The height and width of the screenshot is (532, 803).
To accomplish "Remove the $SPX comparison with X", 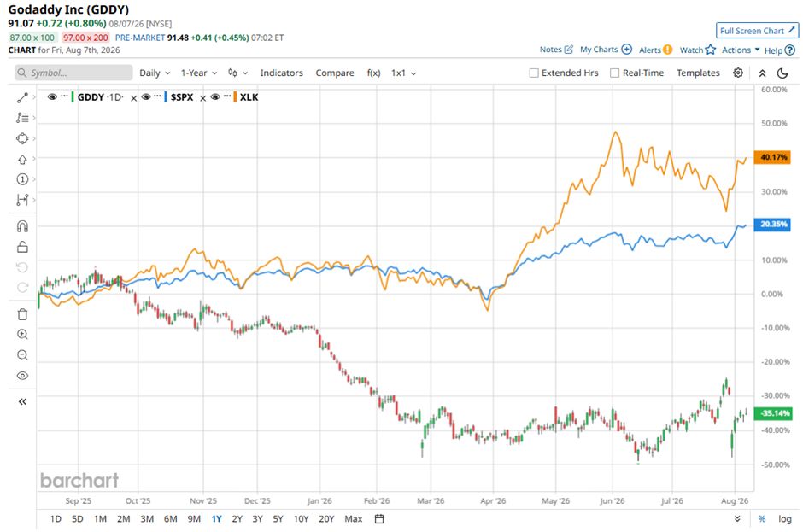I will pos(202,98).
